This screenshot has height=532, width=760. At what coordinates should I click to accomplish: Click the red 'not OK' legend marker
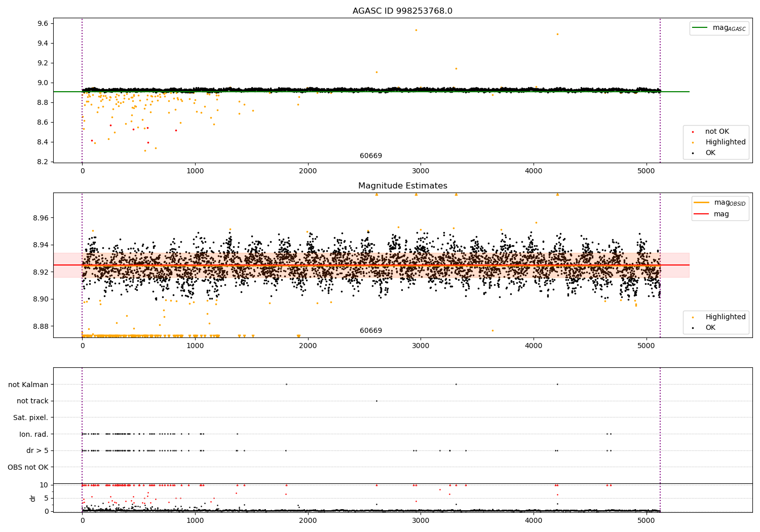point(693,132)
